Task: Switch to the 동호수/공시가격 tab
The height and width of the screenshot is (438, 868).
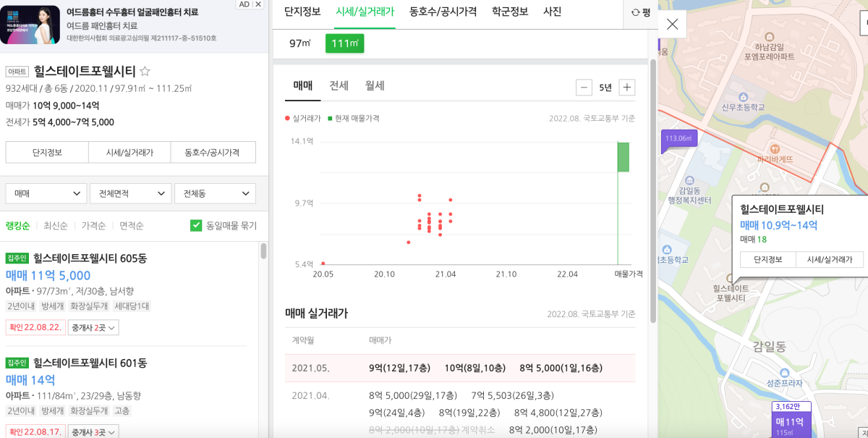Action: click(443, 12)
